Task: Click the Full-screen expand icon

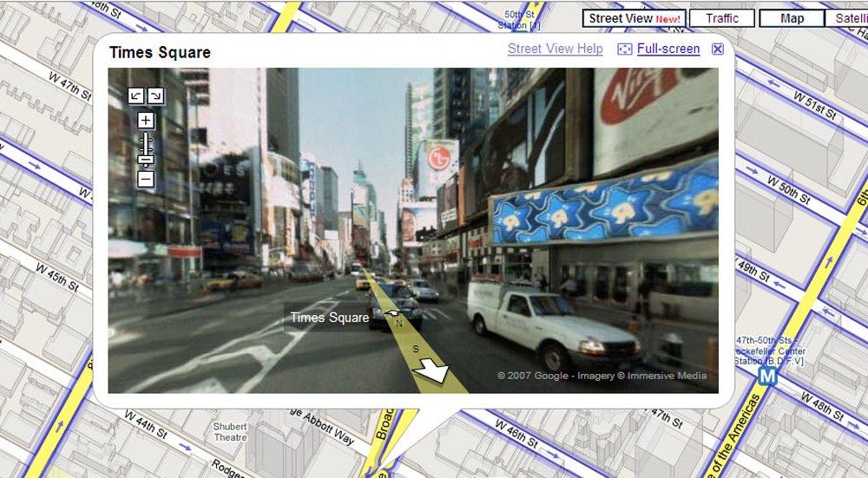Action: pos(624,49)
